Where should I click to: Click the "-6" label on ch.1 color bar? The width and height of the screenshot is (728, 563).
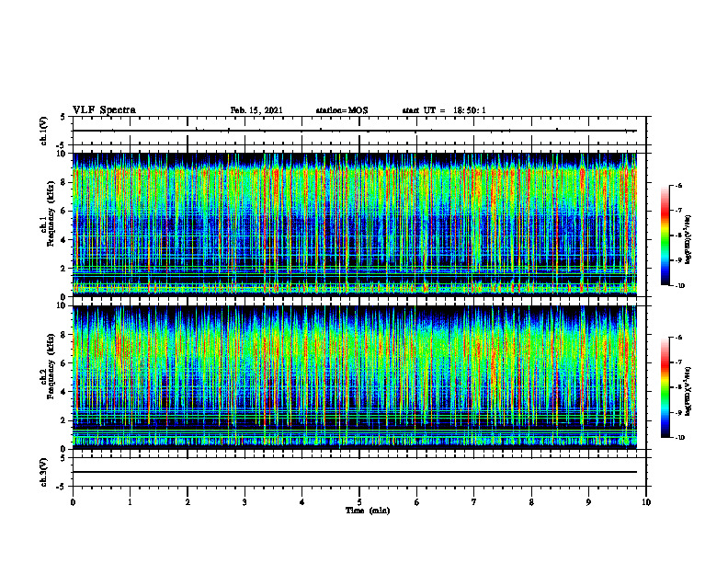(677, 185)
